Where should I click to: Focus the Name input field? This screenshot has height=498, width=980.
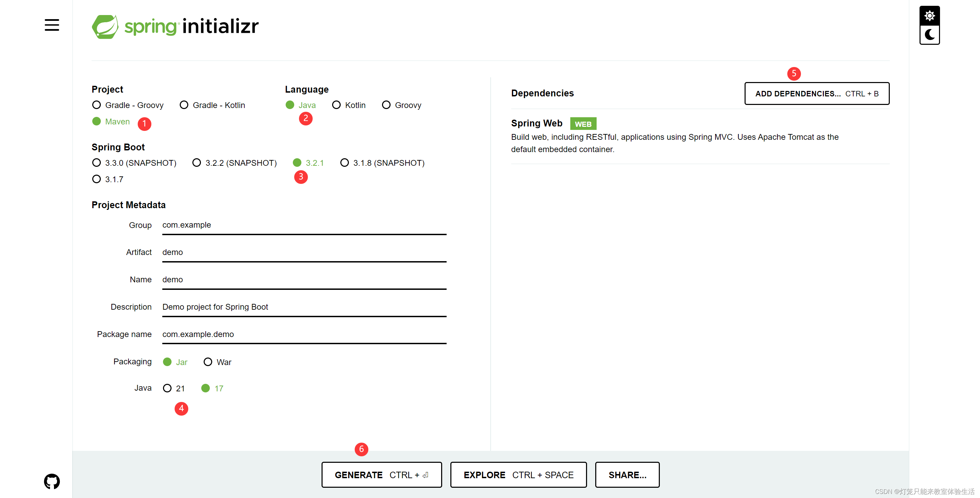(304, 280)
